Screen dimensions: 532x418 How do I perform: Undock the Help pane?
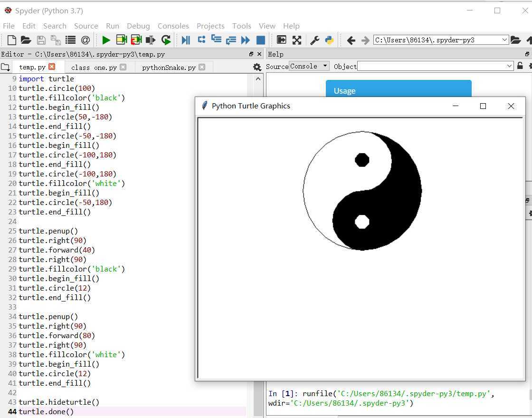[527, 54]
